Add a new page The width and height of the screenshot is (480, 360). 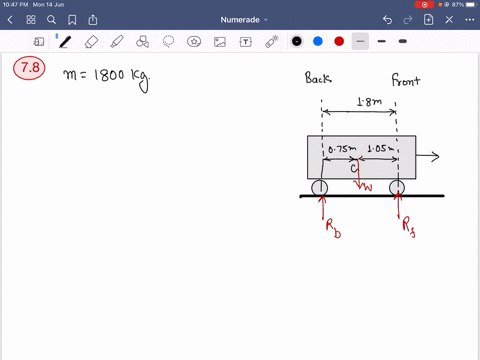428,20
